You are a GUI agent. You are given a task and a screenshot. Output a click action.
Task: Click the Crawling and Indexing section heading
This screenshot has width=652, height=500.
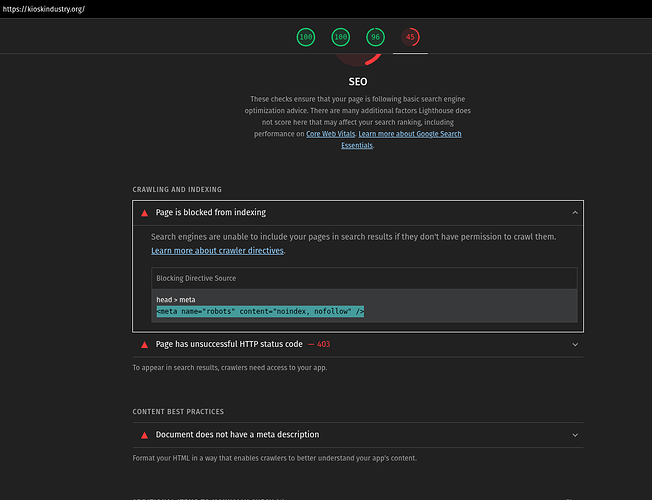point(177,189)
